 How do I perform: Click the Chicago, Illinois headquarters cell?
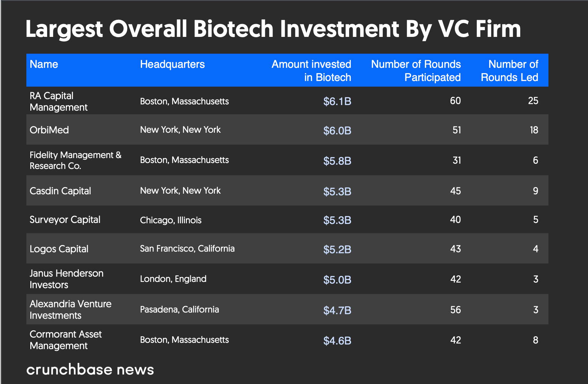coord(170,220)
